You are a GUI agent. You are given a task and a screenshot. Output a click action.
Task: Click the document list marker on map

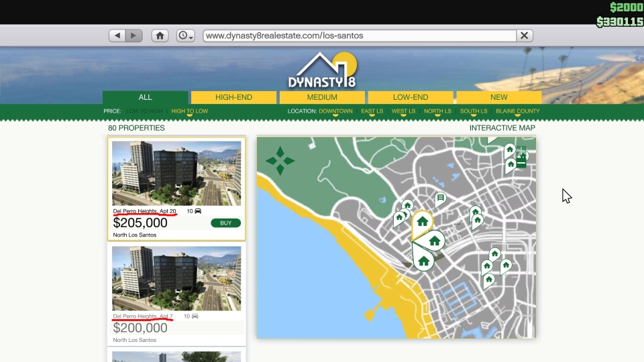(440, 198)
